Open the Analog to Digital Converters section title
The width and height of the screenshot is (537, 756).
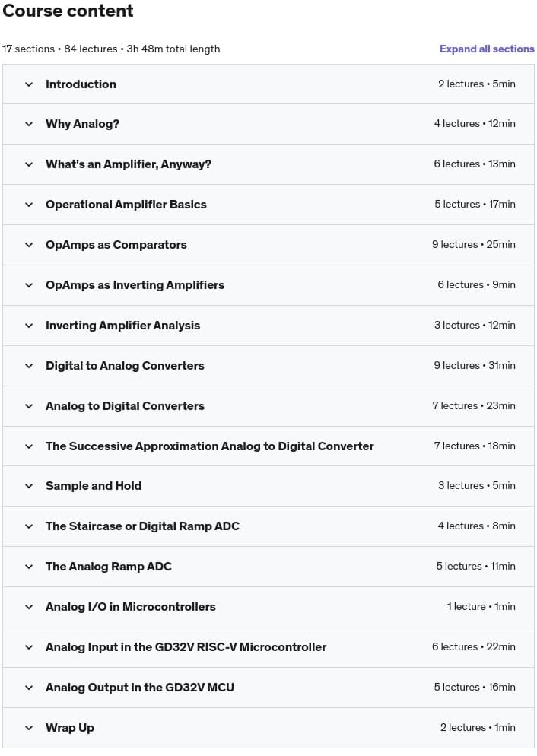[x=125, y=406]
